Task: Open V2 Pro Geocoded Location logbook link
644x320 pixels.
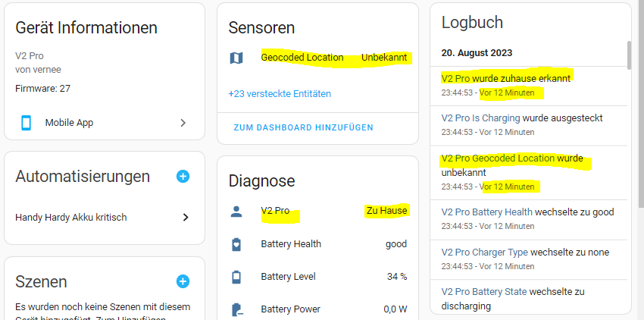Action: click(498, 158)
